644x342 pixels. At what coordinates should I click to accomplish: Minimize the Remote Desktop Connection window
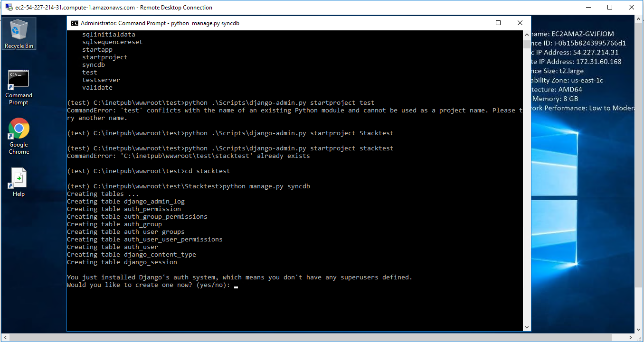588,8
